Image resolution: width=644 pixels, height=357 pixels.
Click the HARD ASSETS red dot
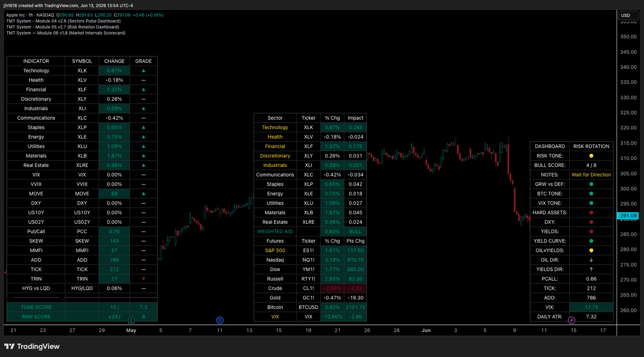coord(591,213)
